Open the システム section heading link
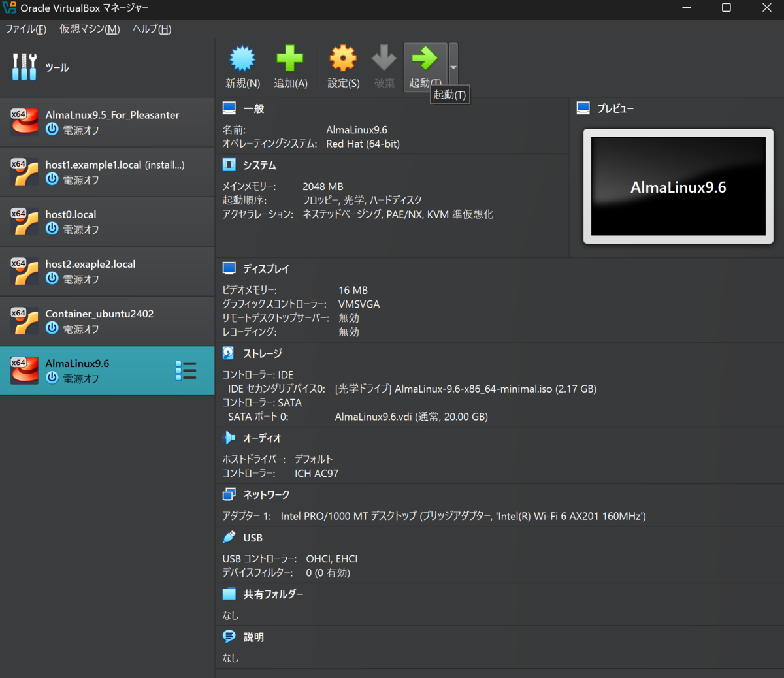The width and height of the screenshot is (784, 678). click(260, 165)
